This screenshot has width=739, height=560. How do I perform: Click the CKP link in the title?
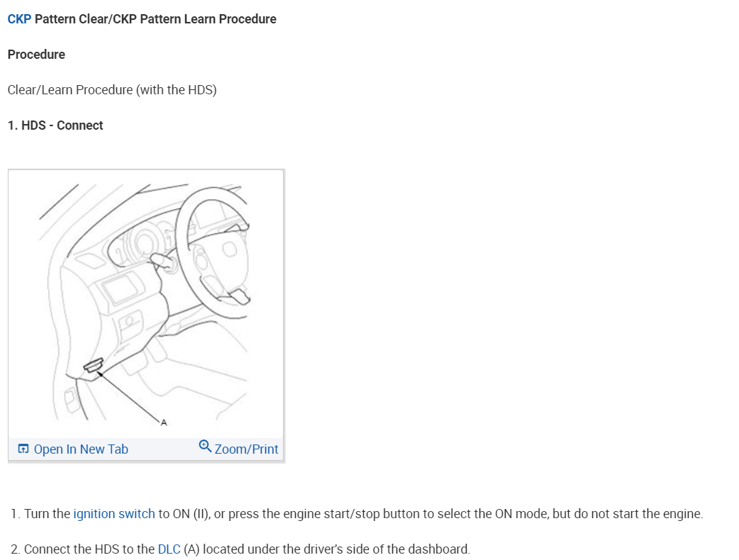(x=19, y=19)
